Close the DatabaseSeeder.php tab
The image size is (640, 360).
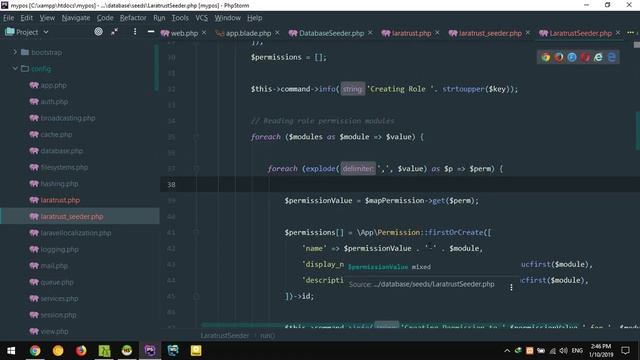[370, 33]
